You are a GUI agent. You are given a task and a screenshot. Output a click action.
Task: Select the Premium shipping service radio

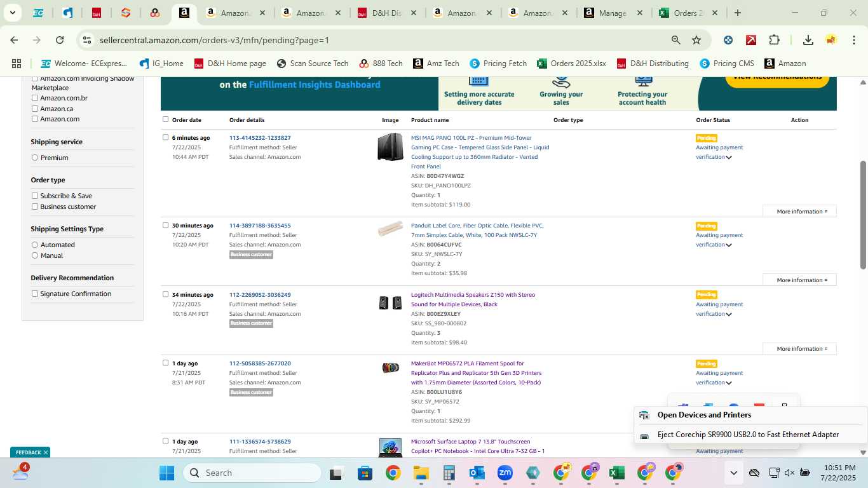(35, 158)
